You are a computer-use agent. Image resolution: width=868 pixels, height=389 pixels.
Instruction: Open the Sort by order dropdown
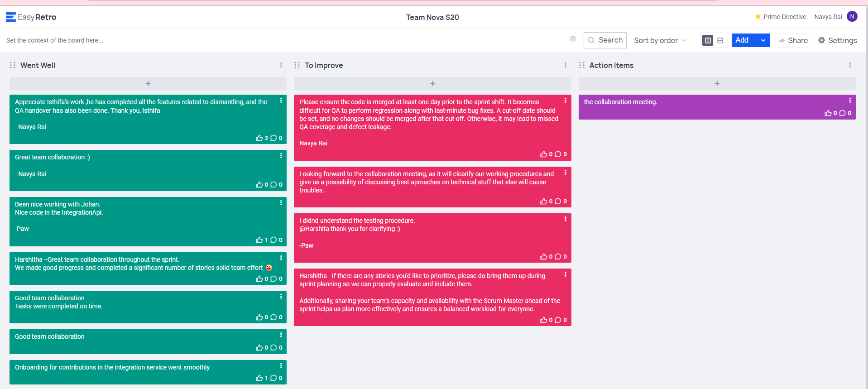coord(660,40)
